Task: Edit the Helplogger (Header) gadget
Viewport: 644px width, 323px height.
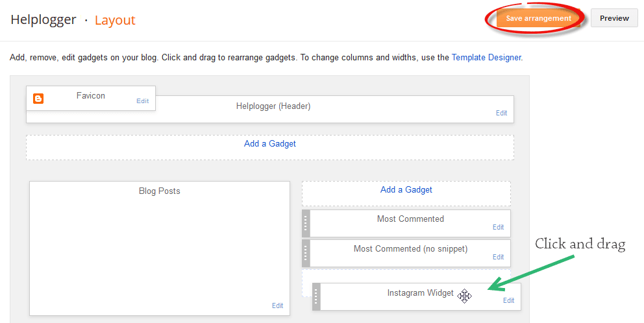Action: pyautogui.click(x=501, y=113)
